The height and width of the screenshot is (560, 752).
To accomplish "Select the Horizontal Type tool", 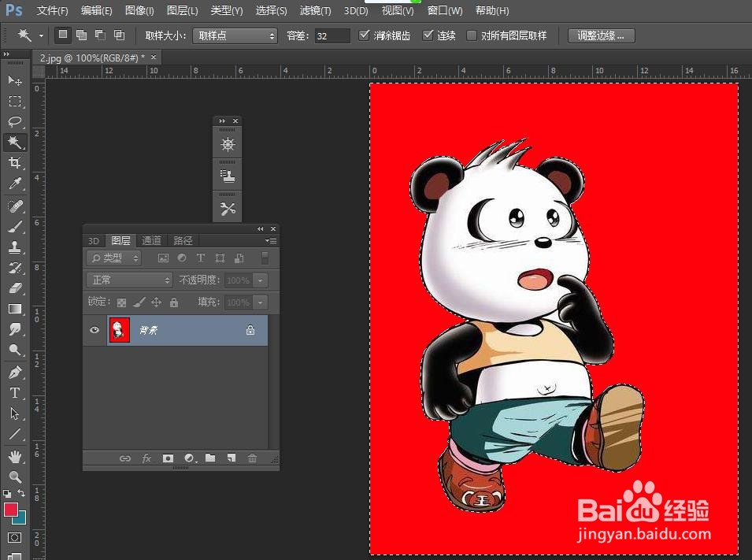I will [15, 393].
